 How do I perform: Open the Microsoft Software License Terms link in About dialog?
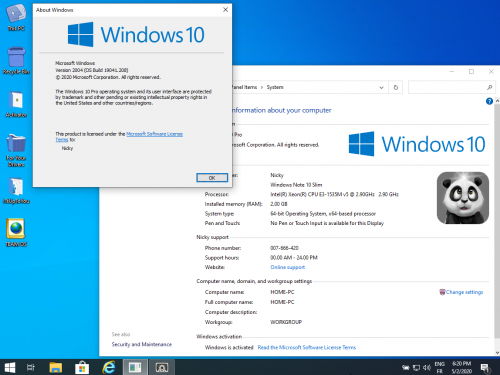coord(154,134)
